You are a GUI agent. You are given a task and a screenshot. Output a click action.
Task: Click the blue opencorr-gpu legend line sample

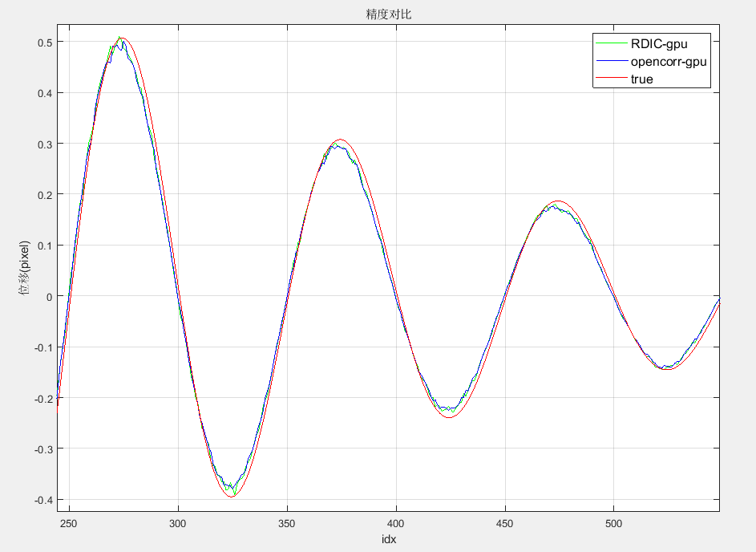pos(611,62)
